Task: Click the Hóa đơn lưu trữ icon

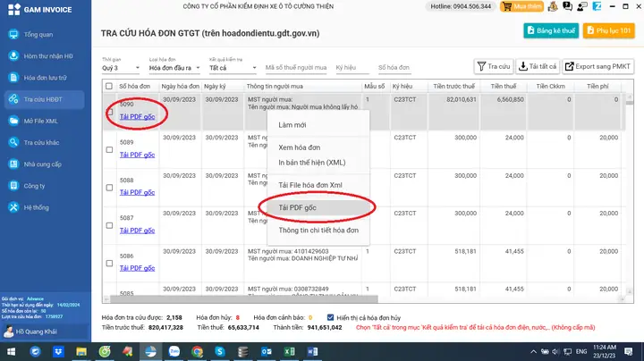Action: point(13,78)
